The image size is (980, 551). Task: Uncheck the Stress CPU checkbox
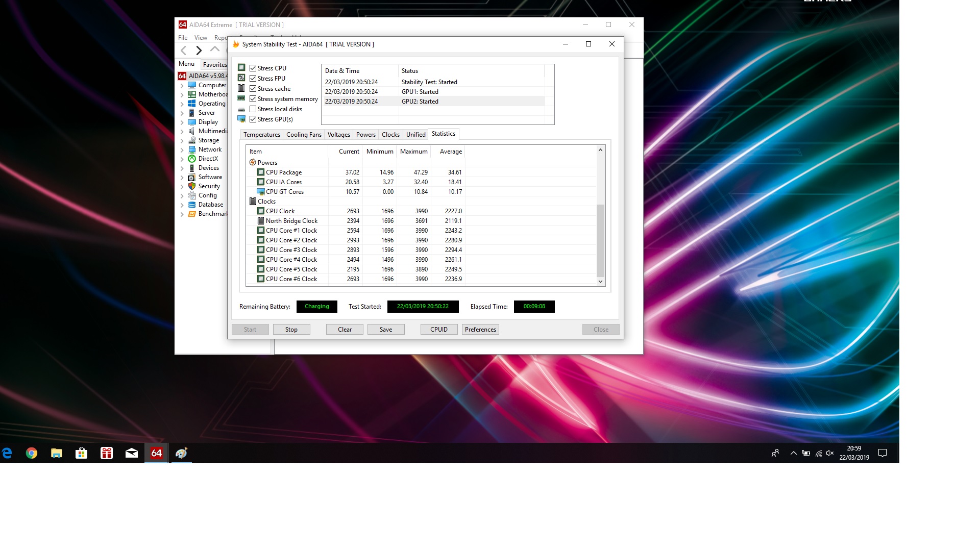click(253, 68)
